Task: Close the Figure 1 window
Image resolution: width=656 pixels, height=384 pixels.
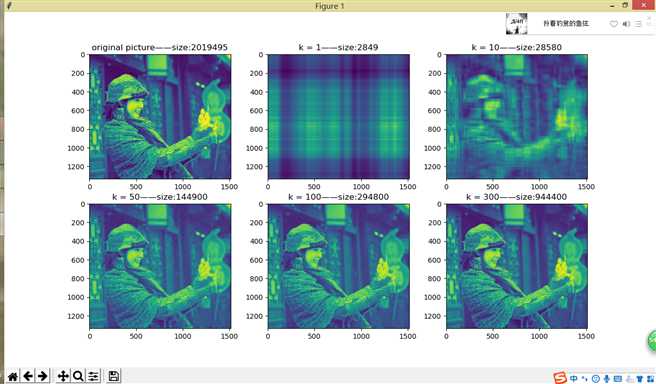Action: (x=644, y=5)
